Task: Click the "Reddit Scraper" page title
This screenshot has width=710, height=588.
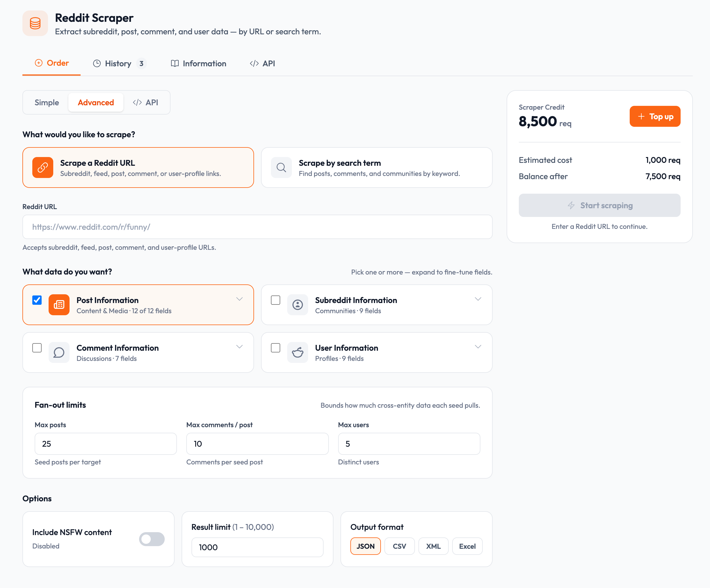Action: pos(94,18)
